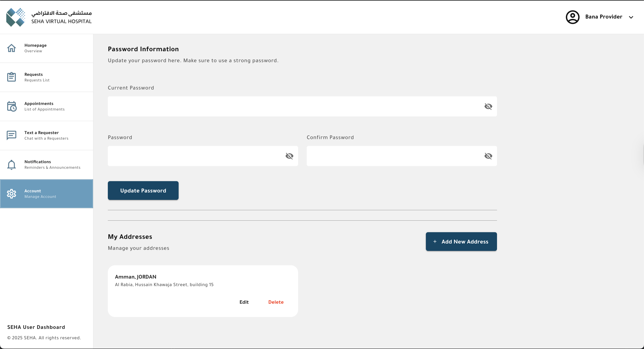Open the Homepage overview icon
The image size is (644, 349).
coord(11,48)
